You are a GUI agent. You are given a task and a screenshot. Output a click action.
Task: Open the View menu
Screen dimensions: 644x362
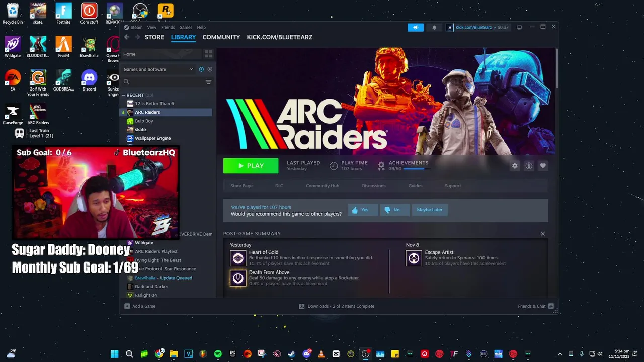point(152,27)
